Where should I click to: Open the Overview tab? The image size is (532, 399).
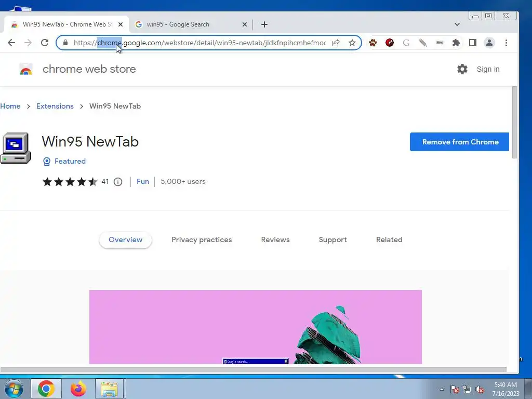click(126, 240)
